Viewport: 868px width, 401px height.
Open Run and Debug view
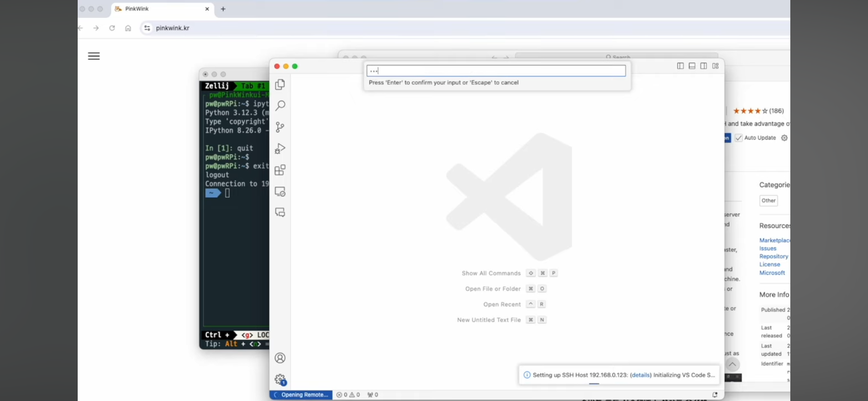[280, 148]
